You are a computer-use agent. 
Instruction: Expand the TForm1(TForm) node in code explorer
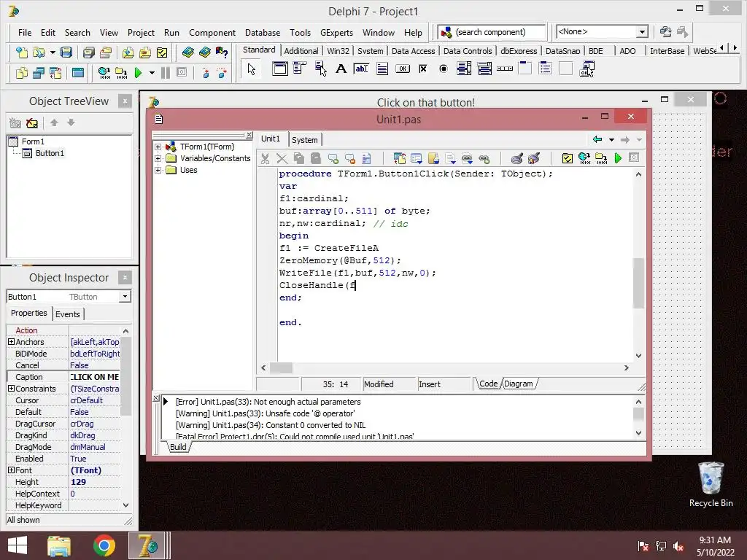[158, 147]
